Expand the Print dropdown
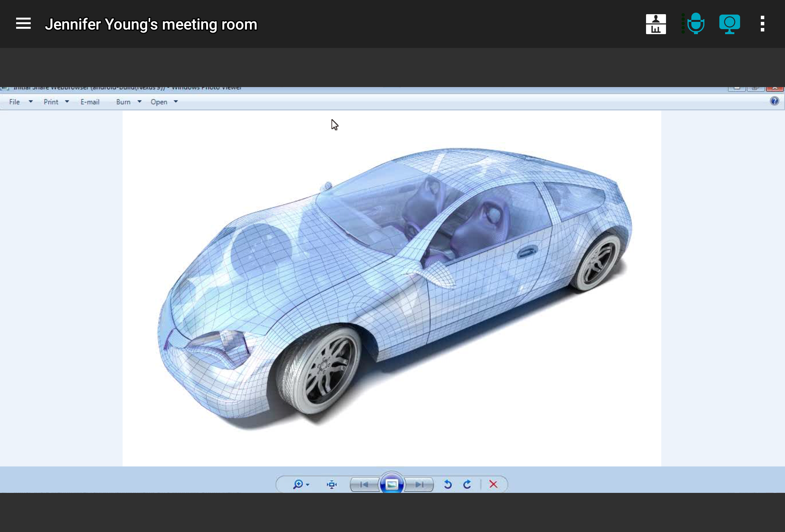This screenshot has width=785, height=532. 67,102
